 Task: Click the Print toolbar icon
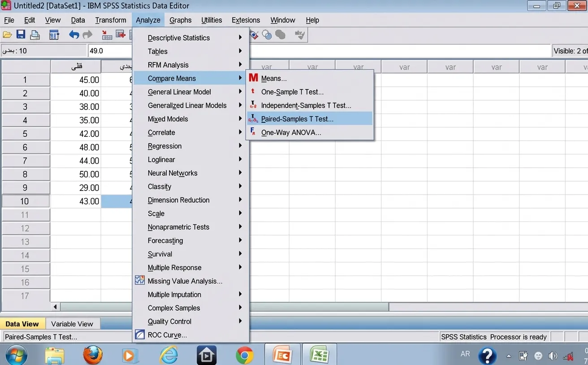coord(35,35)
